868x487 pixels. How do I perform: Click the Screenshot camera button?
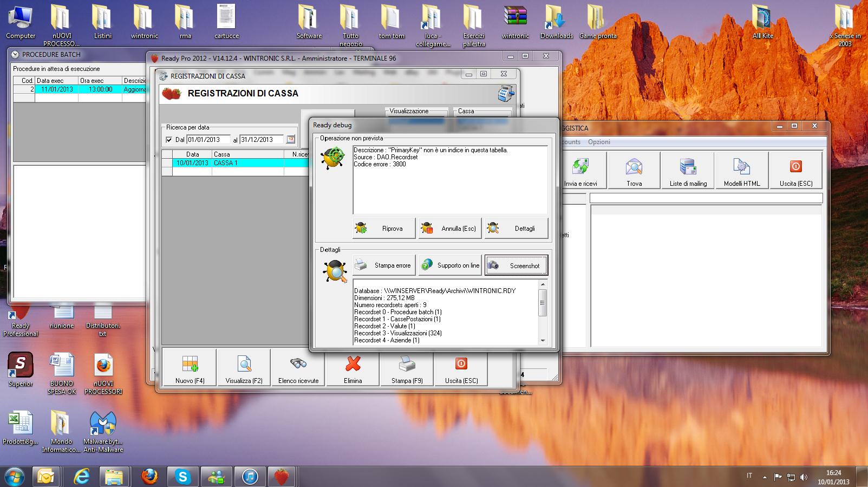click(516, 265)
